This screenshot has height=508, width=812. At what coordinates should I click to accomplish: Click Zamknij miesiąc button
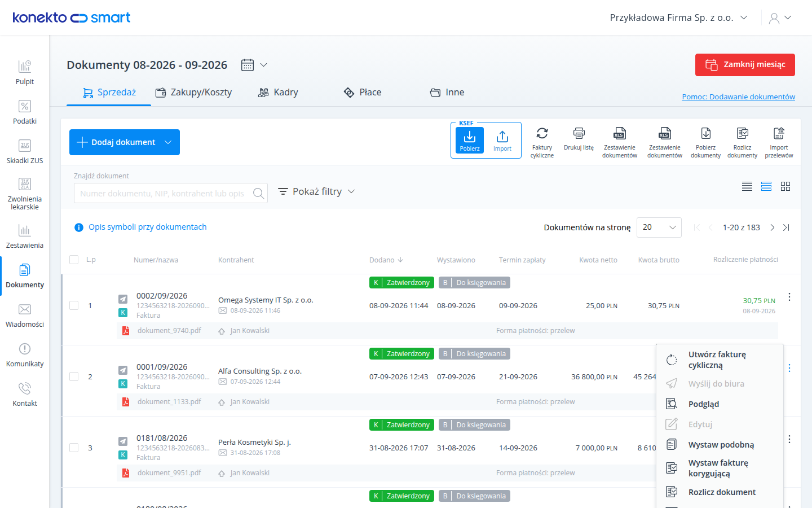pos(745,65)
